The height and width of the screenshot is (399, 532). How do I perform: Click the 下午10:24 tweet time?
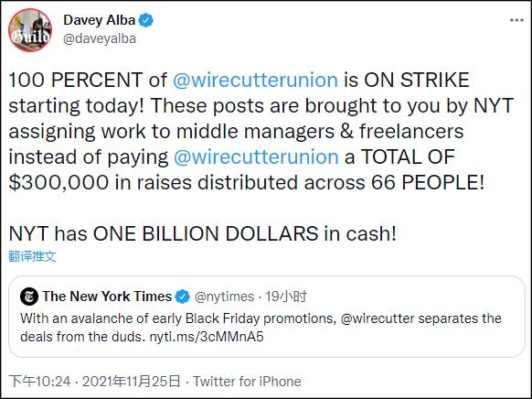[x=39, y=382]
